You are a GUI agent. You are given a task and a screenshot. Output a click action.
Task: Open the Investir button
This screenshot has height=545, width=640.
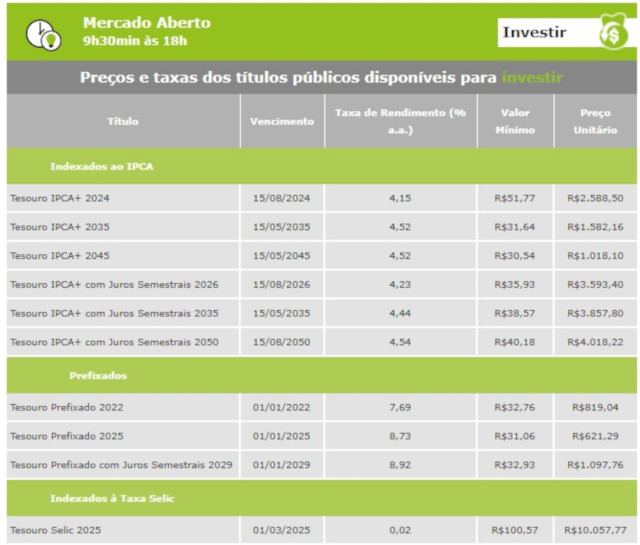tap(567, 32)
